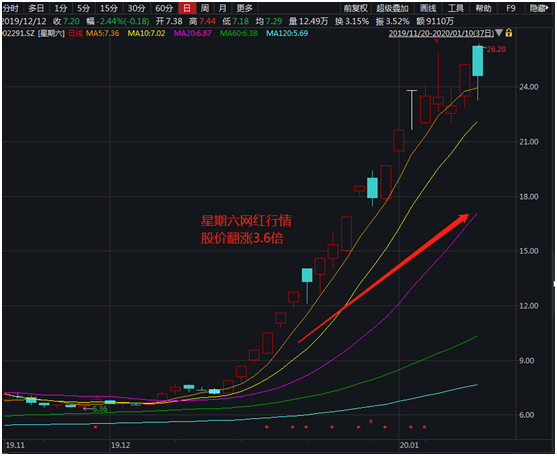Select the 15分 chart period
Image resolution: width=557 pixels, height=456 pixels.
pyautogui.click(x=109, y=8)
